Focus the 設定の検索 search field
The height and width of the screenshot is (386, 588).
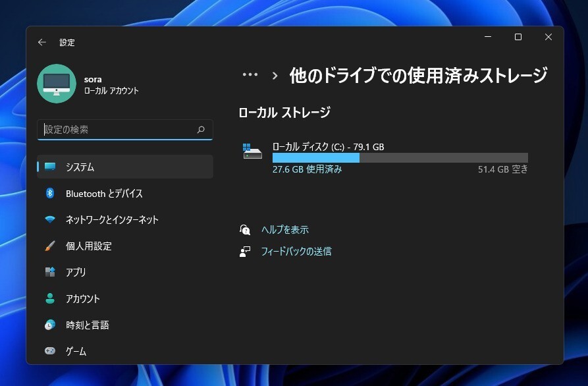(125, 130)
